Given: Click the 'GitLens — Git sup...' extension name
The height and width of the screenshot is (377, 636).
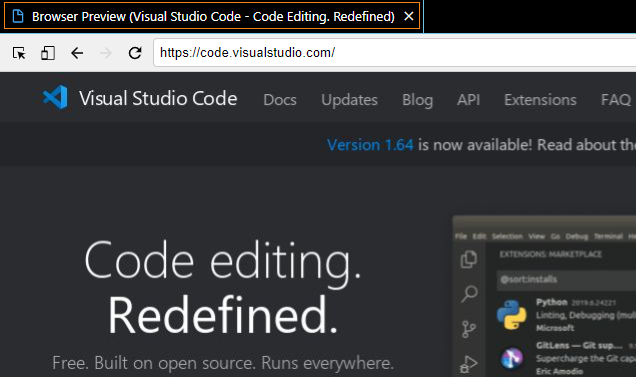Looking at the screenshot, I should [579, 345].
